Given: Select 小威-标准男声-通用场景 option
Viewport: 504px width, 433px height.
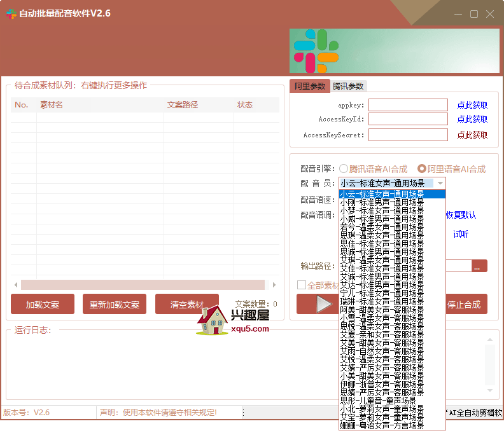Looking at the screenshot, I should (x=393, y=219).
